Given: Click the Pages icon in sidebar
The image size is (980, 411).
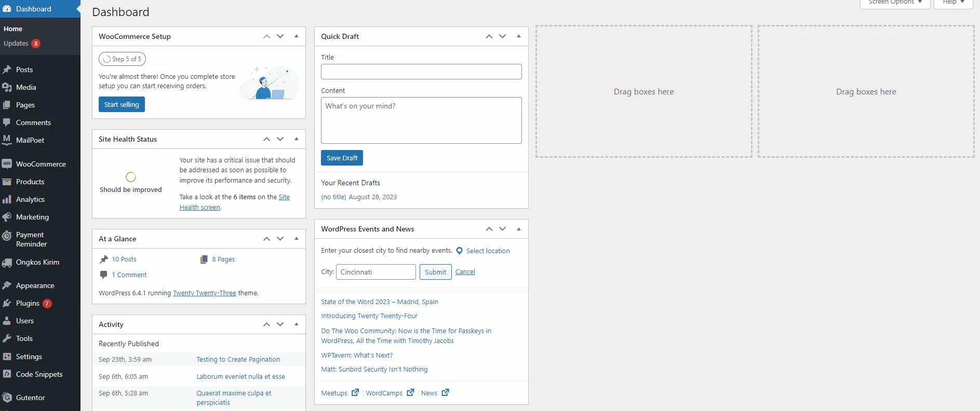Looking at the screenshot, I should coord(7,105).
